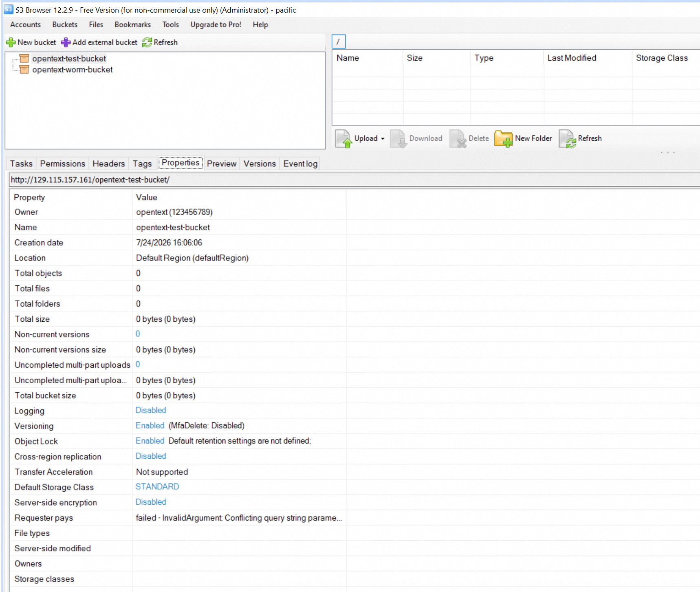700x592 pixels.
Task: Click the Download file icon
Action: (398, 139)
